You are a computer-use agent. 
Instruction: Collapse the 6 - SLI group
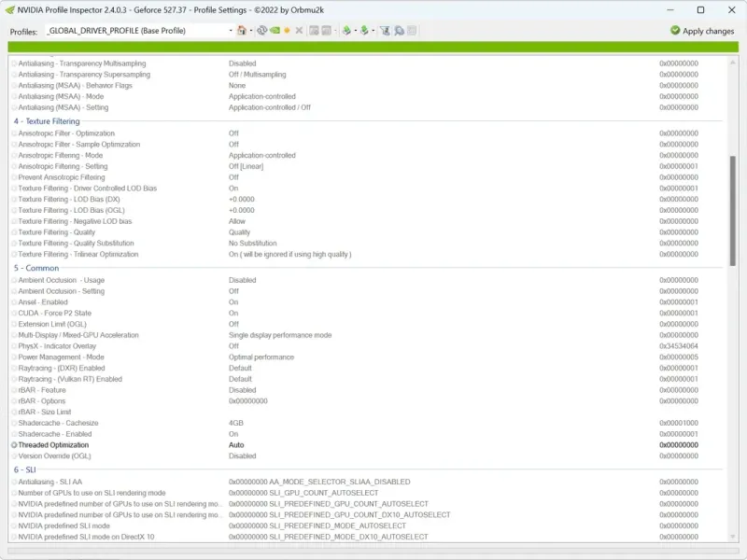[25, 469]
